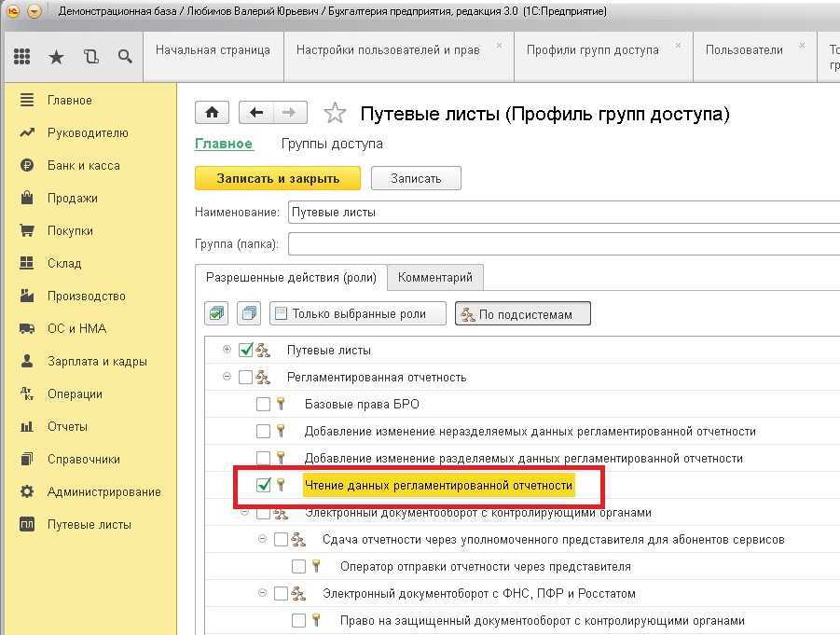Viewport: 840px width, 635px height.
Task: Check Право на защищенный документооборот role
Action: (298, 620)
